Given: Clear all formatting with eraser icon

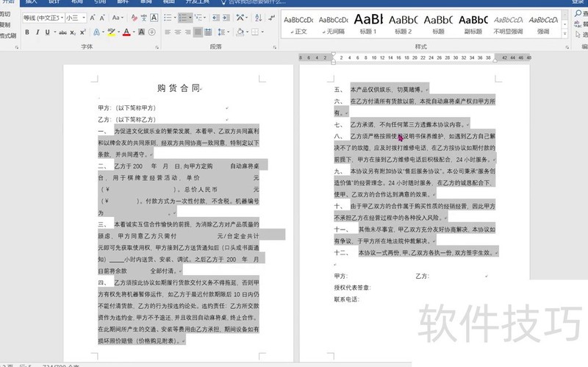Looking at the screenshot, I should click(x=134, y=18).
